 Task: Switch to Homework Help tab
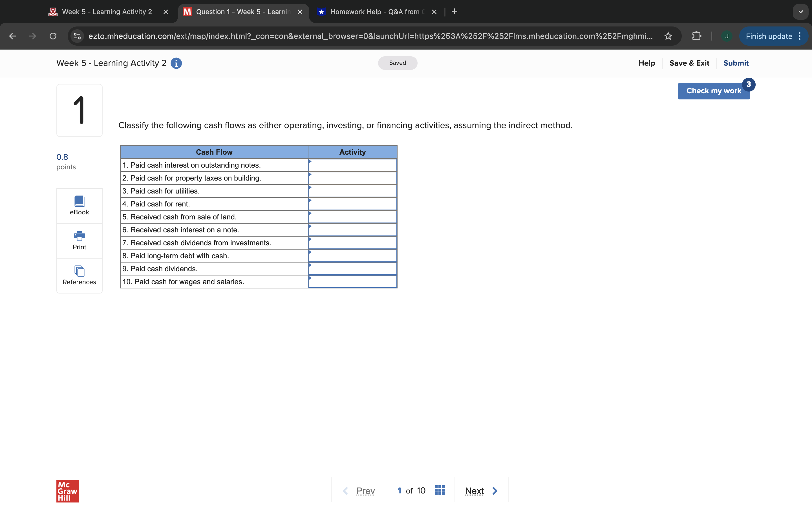(x=374, y=12)
